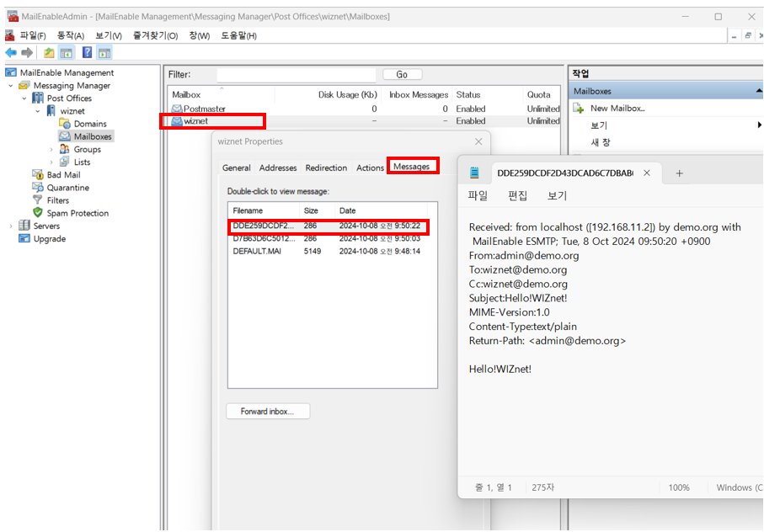Collapse the Post Offices tree node

pos(24,98)
